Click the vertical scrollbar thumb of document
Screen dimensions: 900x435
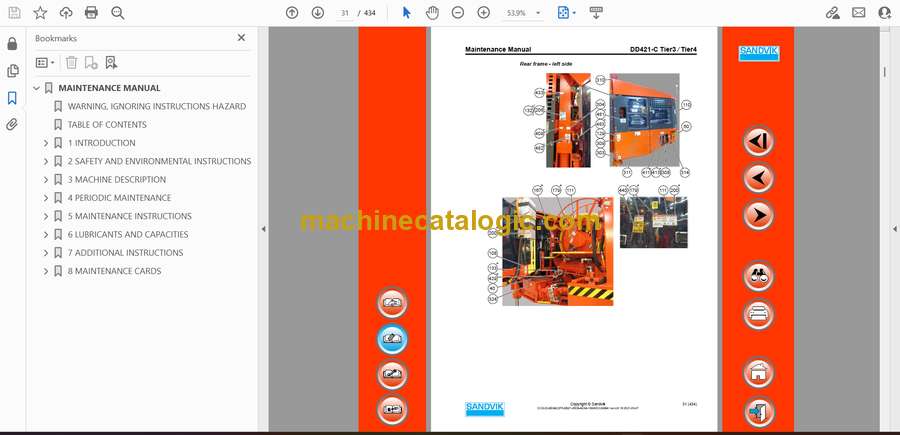(x=884, y=71)
